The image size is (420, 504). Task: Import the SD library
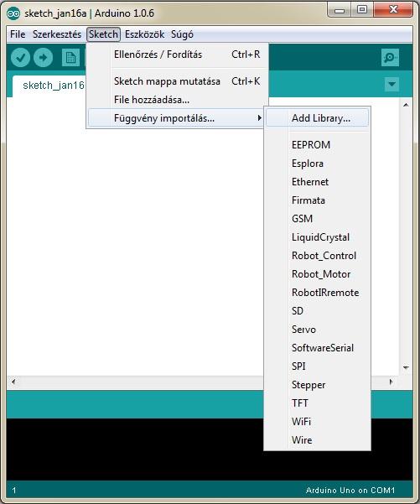click(317, 311)
